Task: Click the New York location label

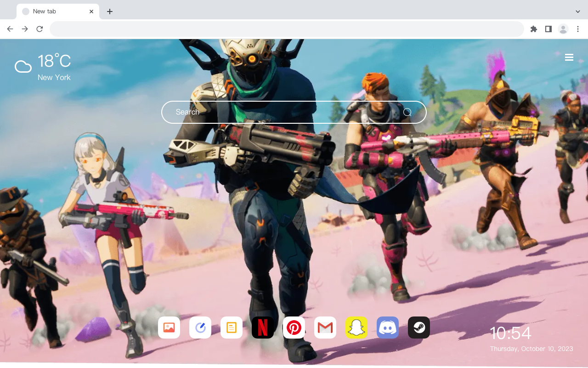Action: [x=54, y=77]
